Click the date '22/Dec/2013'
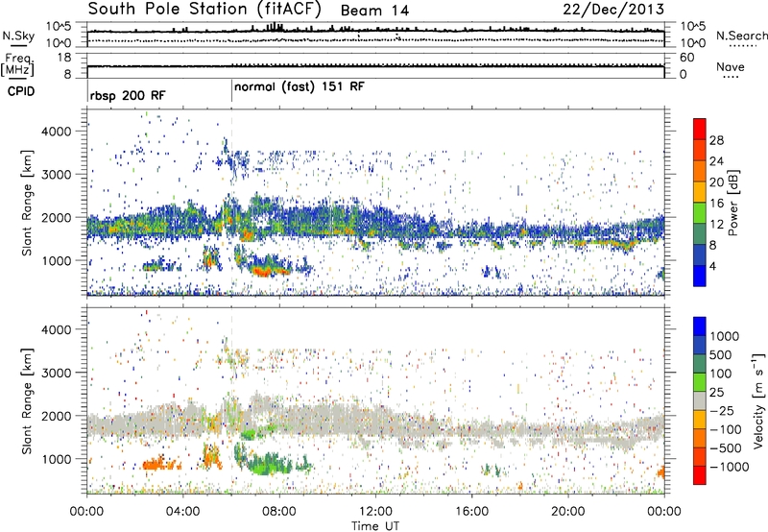The width and height of the screenshot is (768, 532). 613,9
